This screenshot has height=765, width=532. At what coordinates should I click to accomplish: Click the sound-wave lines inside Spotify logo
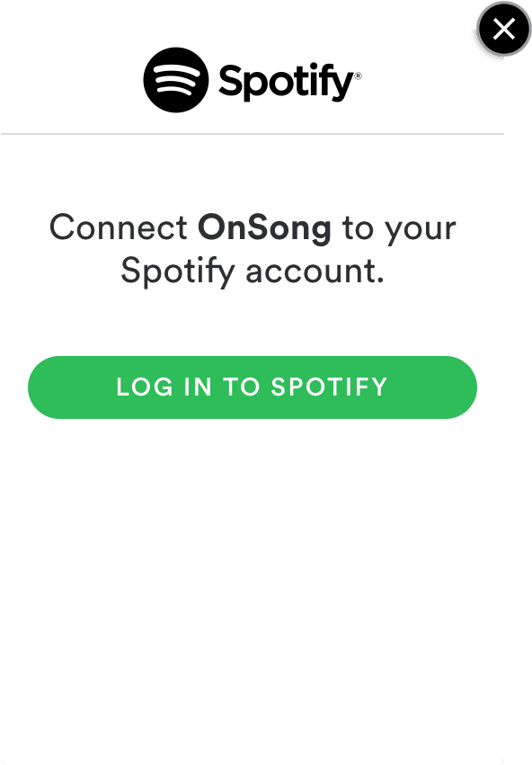pos(176,79)
